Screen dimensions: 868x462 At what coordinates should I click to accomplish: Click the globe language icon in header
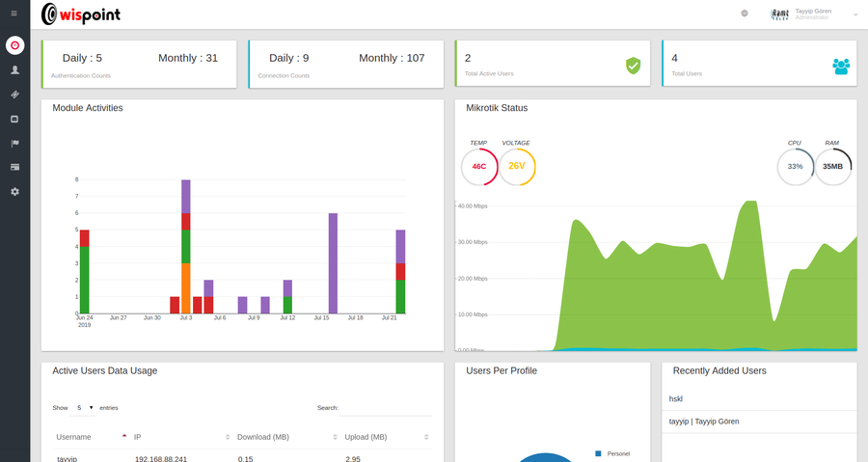click(x=745, y=14)
